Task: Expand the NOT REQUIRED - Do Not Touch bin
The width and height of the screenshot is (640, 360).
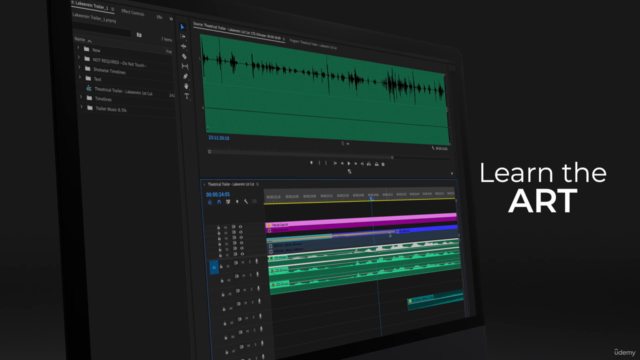Action: (x=79, y=58)
